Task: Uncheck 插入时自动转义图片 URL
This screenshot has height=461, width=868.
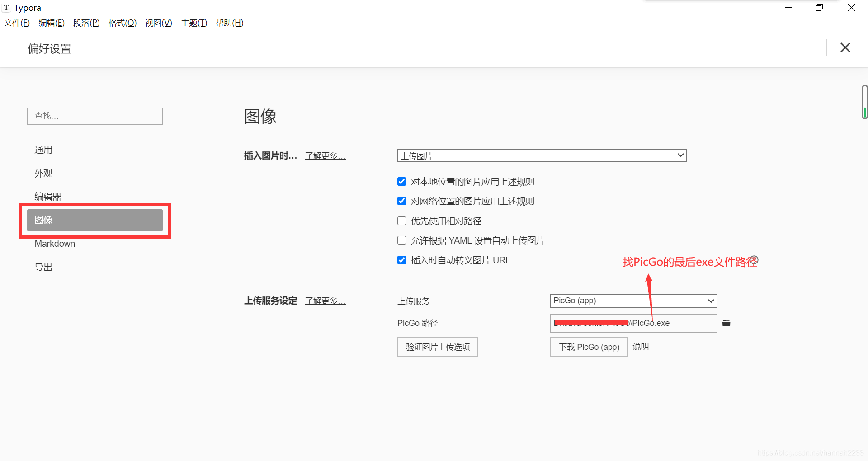Action: (x=401, y=260)
